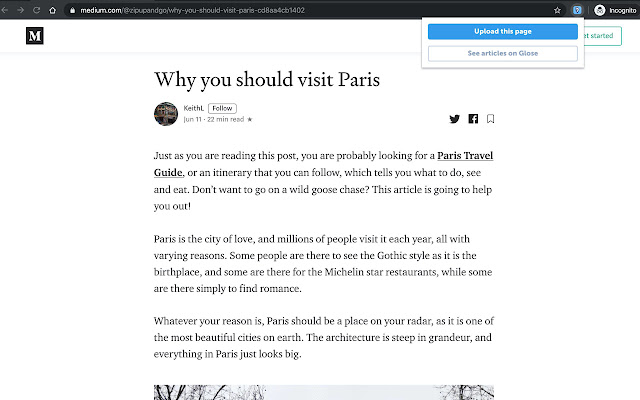Click the browser home icon
This screenshot has width=640, height=400.
(53, 10)
